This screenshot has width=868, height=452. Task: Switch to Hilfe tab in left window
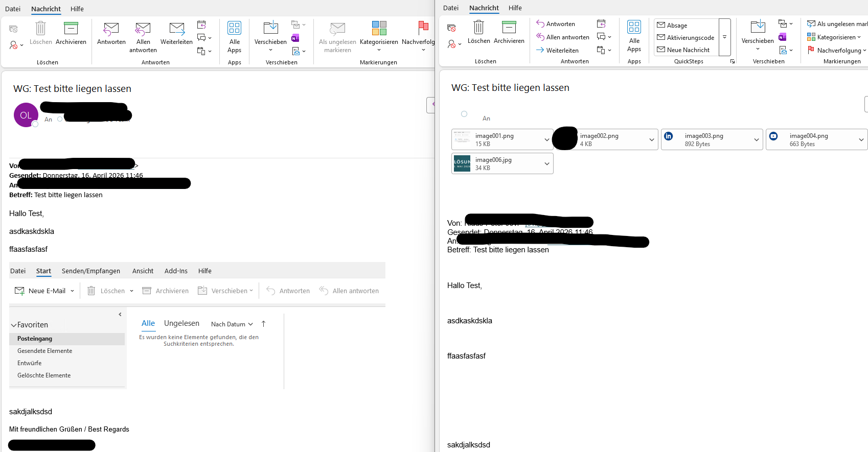(77, 9)
